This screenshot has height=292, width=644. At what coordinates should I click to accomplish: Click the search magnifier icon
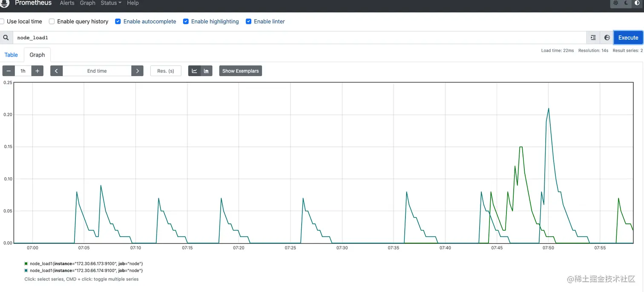click(x=6, y=37)
